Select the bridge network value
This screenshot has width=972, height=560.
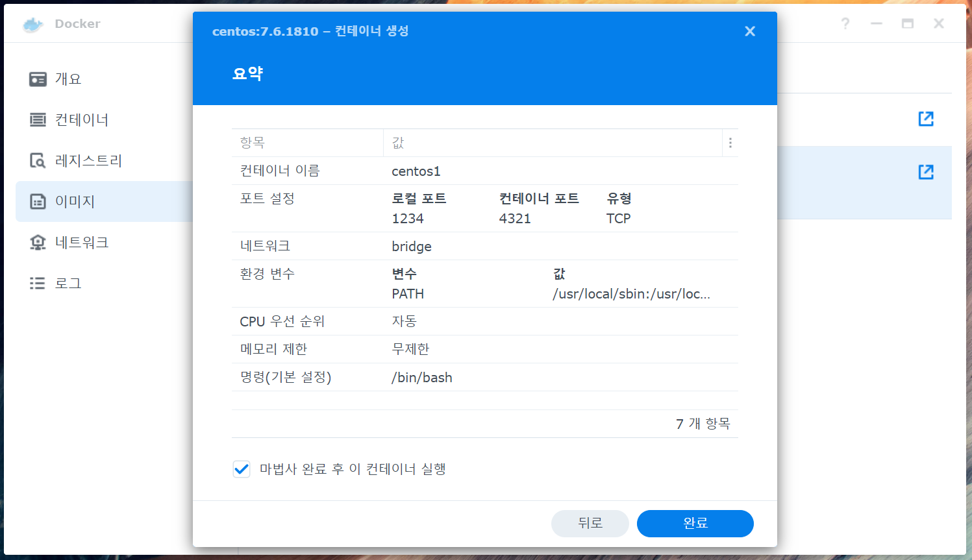(412, 247)
